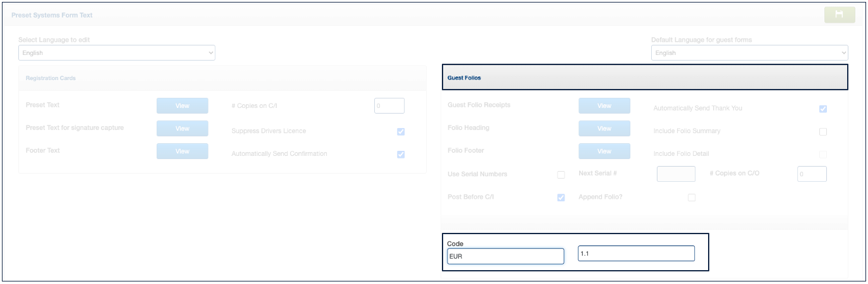
Task: Click the Code field containing EUR
Action: point(505,256)
